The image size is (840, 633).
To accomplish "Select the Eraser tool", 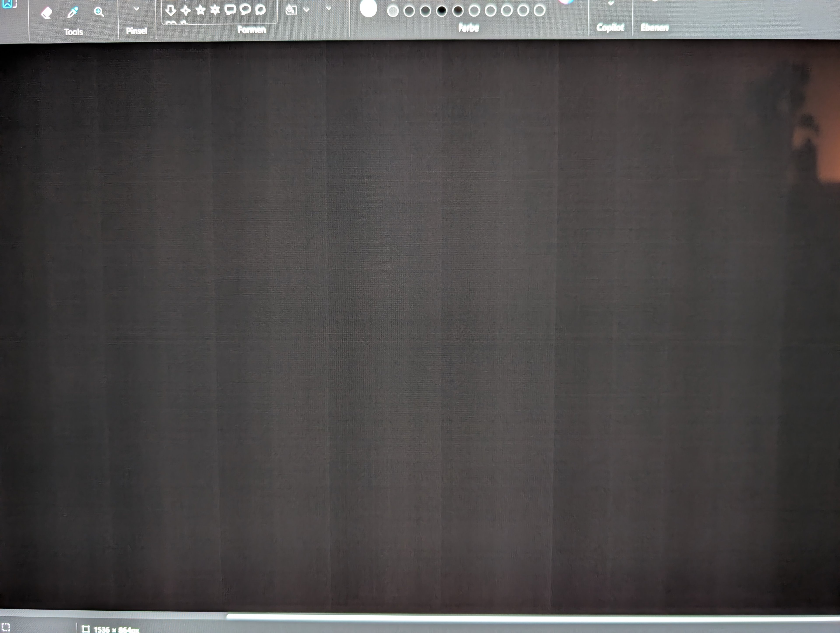I will (47, 13).
